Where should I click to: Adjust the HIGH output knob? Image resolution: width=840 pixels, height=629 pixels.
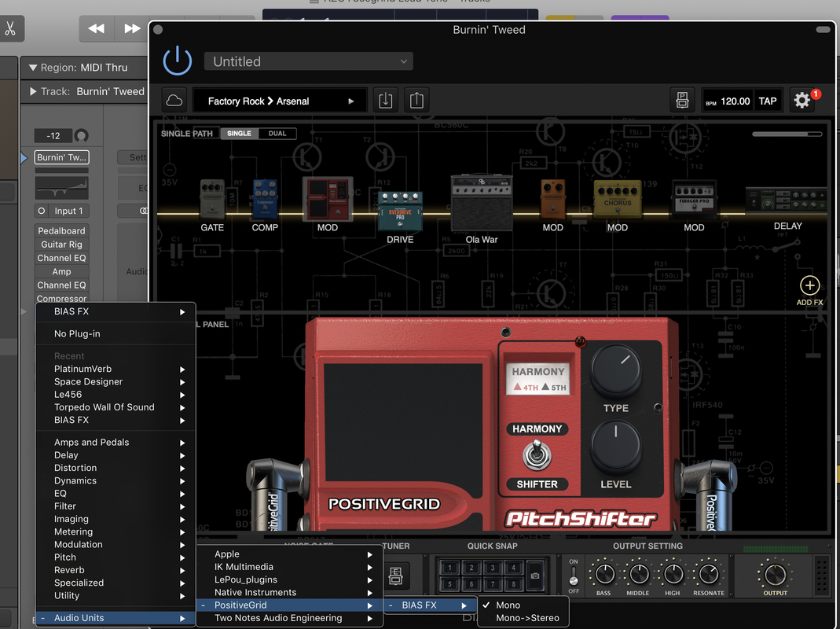click(673, 574)
